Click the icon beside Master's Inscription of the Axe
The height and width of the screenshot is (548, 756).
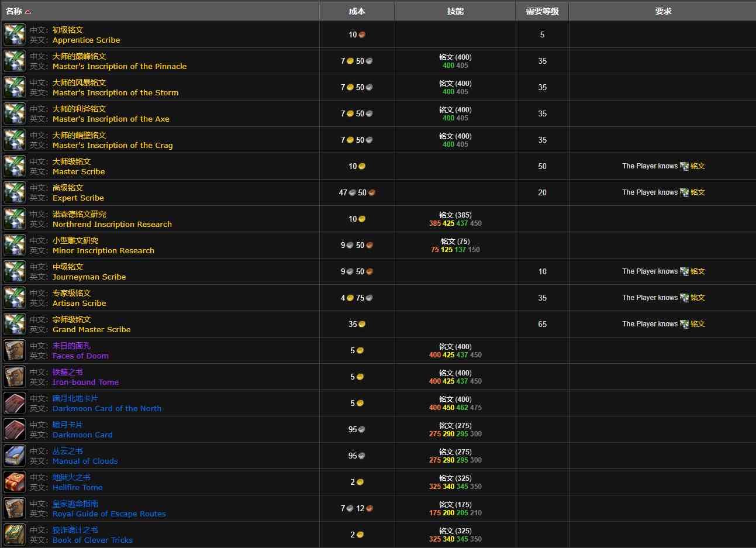click(x=15, y=113)
